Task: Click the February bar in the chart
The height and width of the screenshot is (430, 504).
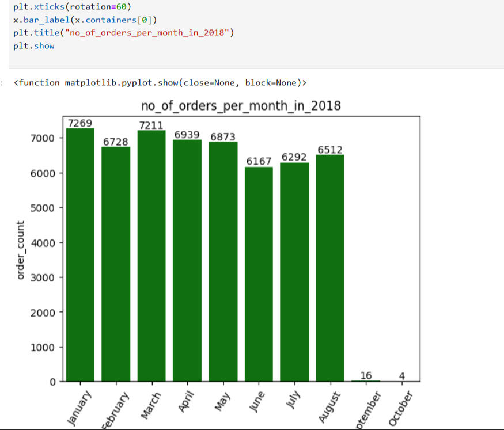Action: click(116, 264)
